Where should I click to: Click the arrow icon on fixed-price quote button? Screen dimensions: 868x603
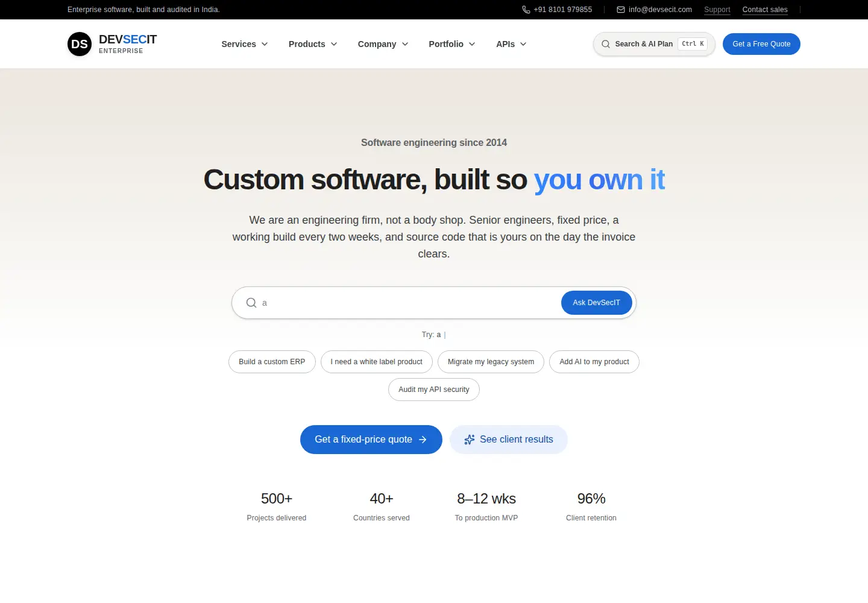[423, 440]
